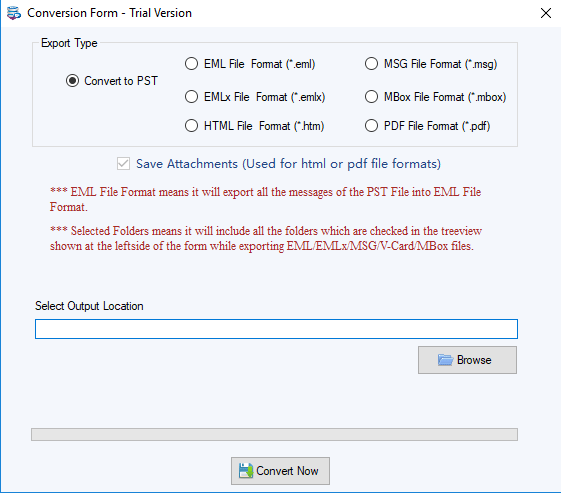The height and width of the screenshot is (493, 561).
Task: Click the folder icon on Browse button
Action: [445, 360]
